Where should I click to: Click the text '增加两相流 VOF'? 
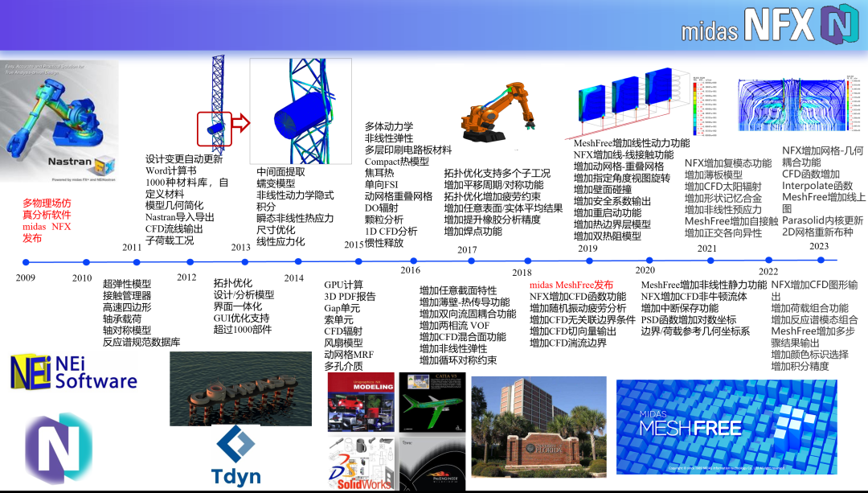(454, 325)
